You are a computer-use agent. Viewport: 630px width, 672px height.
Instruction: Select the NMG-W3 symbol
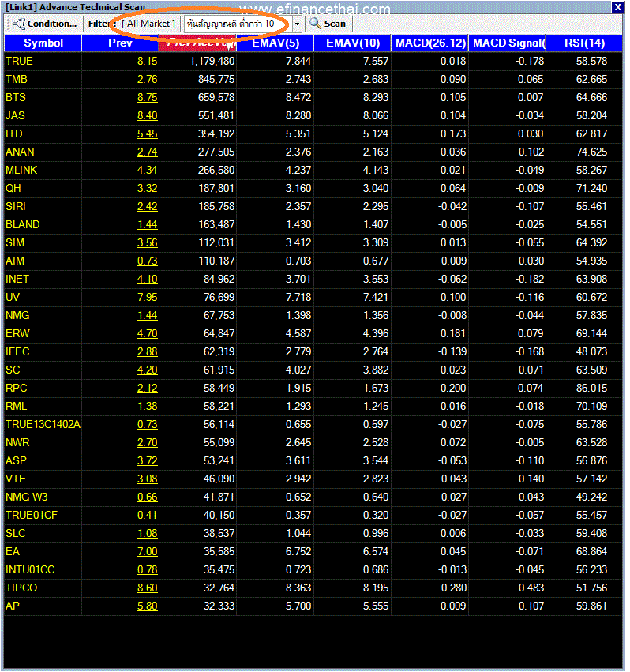[x=27, y=497]
